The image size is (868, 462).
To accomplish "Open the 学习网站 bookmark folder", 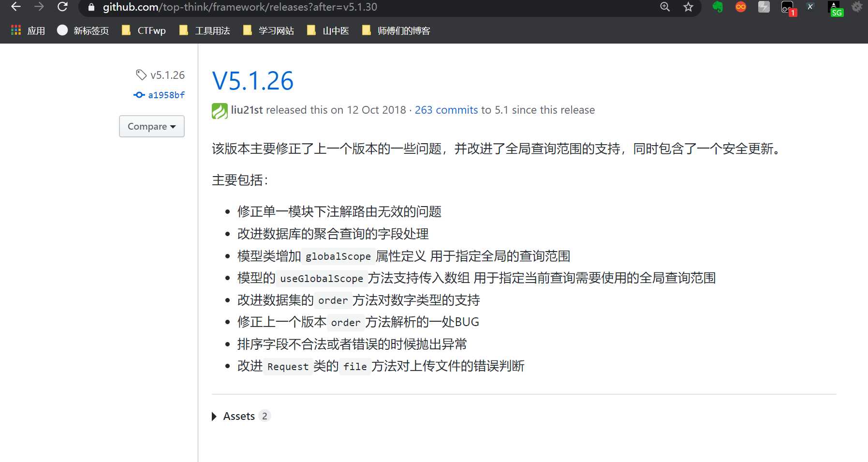I will 268,30.
